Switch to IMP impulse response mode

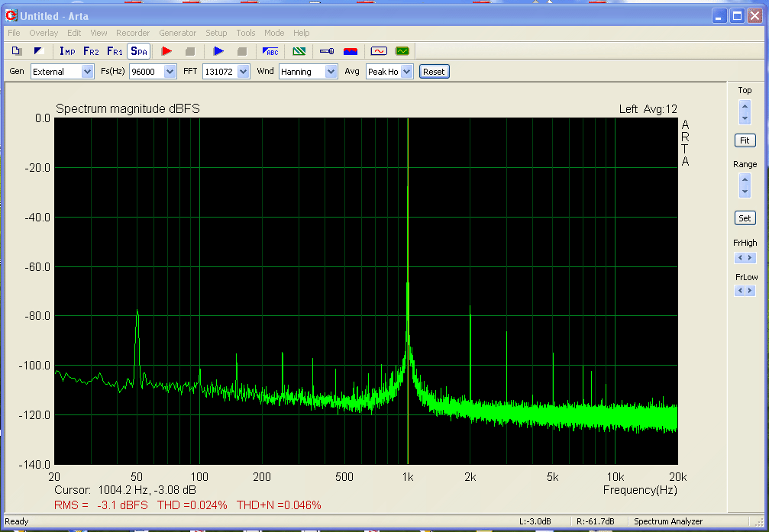point(67,51)
